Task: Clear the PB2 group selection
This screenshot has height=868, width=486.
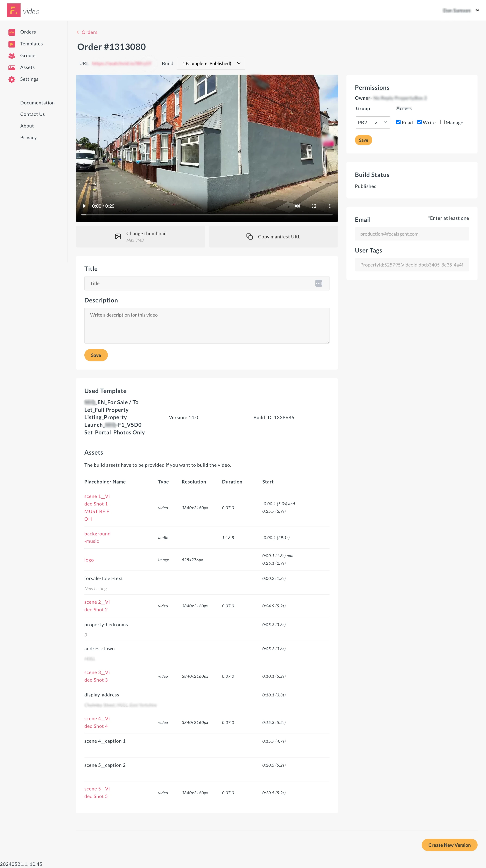Action: (x=376, y=123)
